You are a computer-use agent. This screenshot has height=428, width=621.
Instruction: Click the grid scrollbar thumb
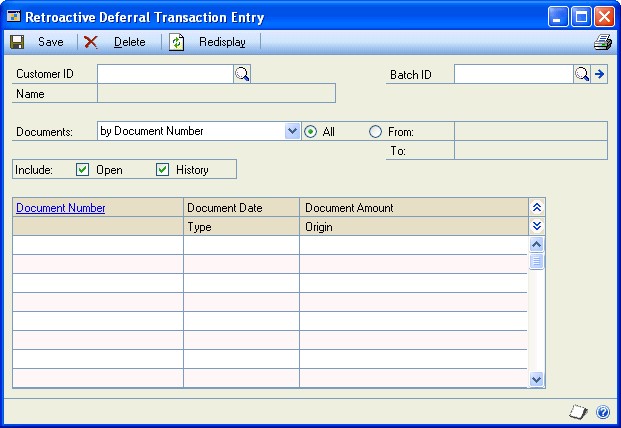(x=536, y=261)
